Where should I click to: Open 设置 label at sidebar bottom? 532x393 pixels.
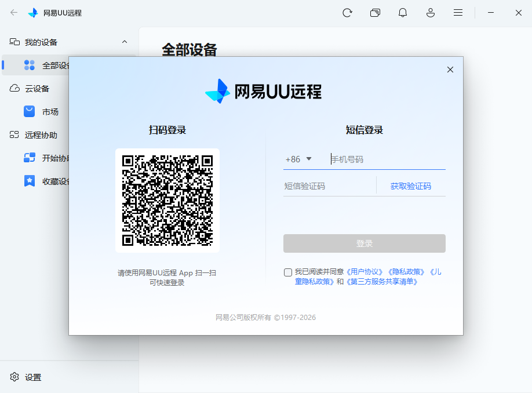(x=33, y=377)
